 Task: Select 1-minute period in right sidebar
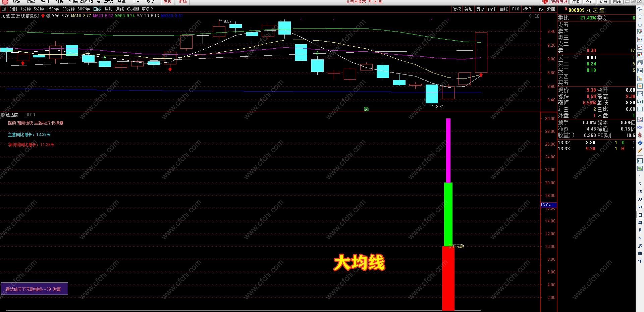pos(640,176)
